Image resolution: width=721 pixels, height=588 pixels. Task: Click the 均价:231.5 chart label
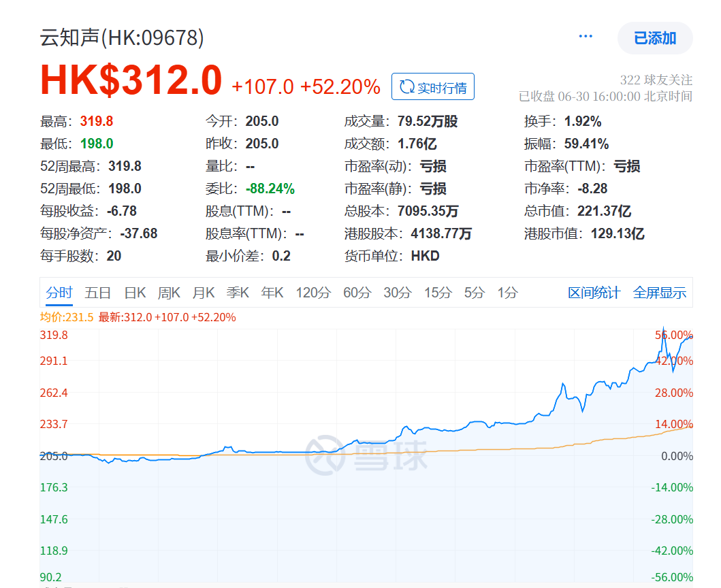tap(67, 317)
